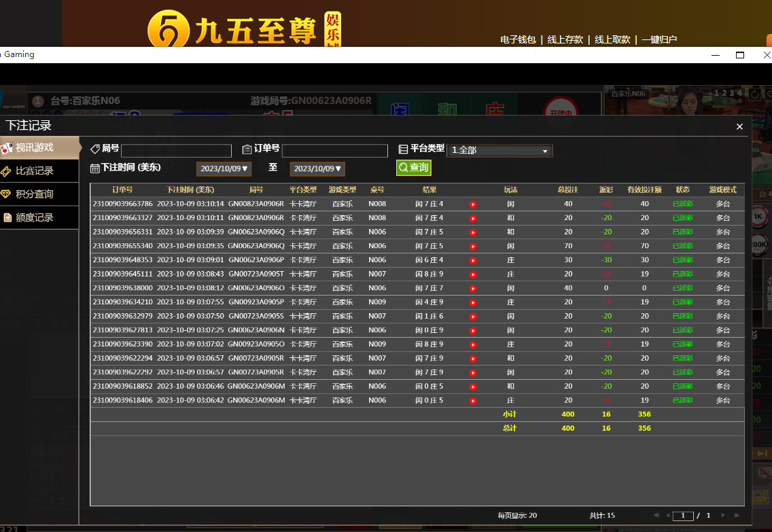
Task: Jump to last page arrow in pagination
Action: coord(735,516)
